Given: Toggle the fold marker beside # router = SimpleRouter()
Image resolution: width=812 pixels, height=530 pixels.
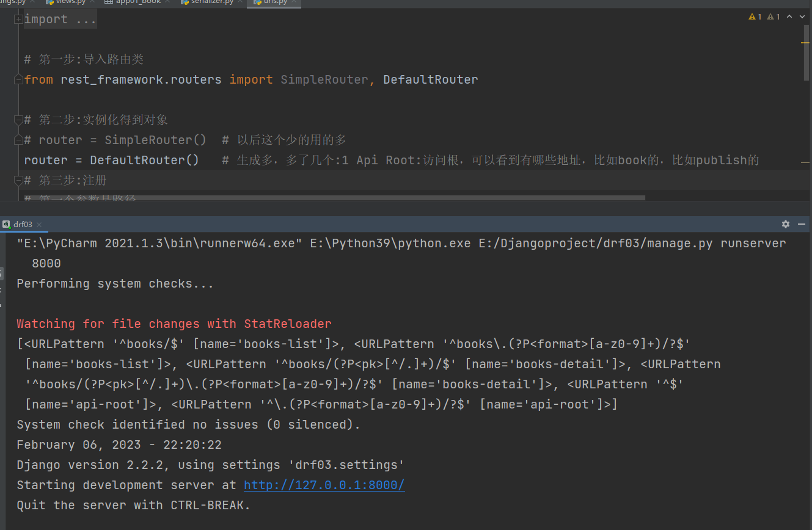Looking at the screenshot, I should tap(18, 140).
